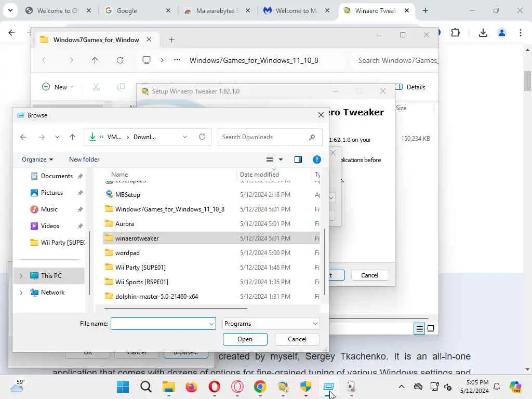Screen dimensions: 532x399
Task: Open Chrome three-dot menu
Action: [521, 33]
